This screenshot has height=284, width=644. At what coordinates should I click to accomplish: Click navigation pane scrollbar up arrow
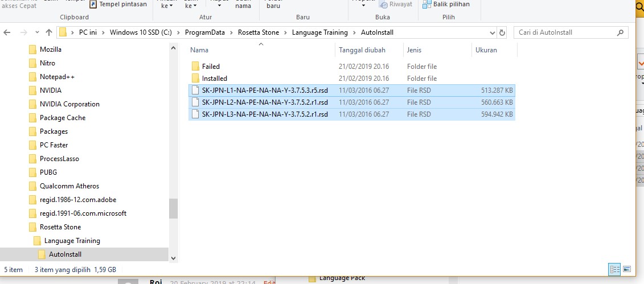[x=173, y=48]
